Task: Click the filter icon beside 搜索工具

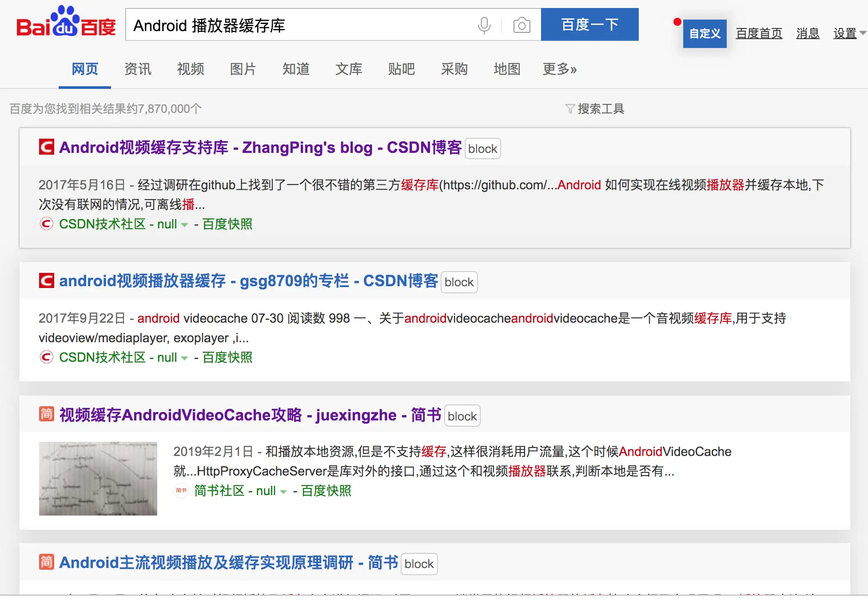Action: pos(569,109)
